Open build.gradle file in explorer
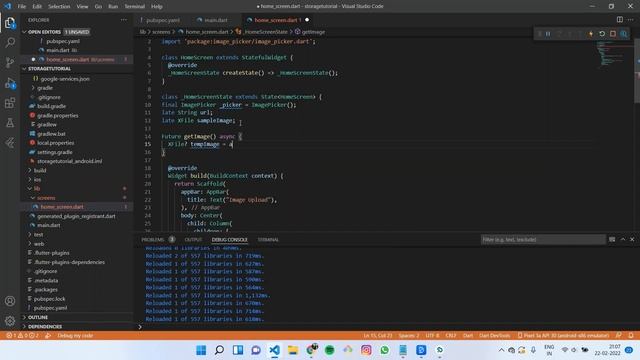 click(51, 106)
